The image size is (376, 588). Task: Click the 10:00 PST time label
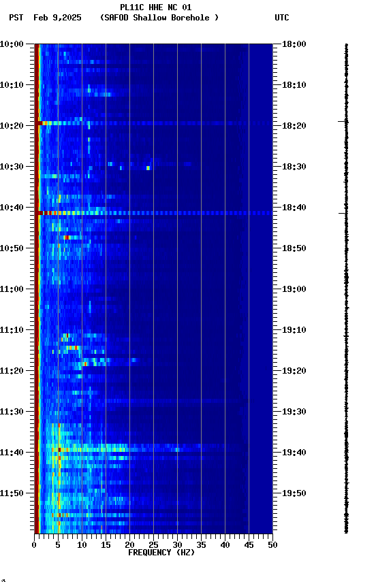pos(12,44)
